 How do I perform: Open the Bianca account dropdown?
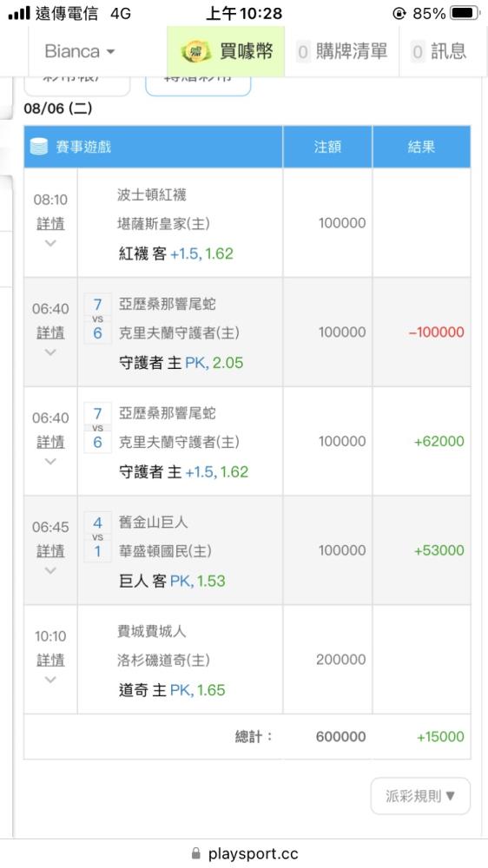point(80,51)
